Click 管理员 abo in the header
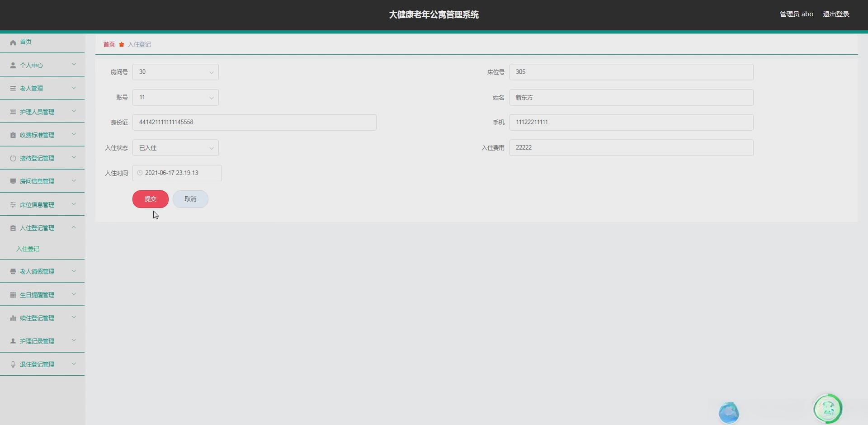This screenshot has height=425, width=868. tap(797, 14)
